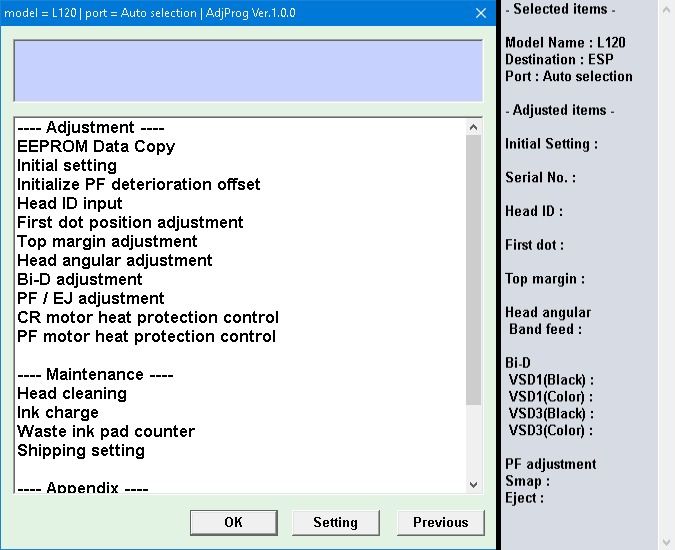
Task: Close the AdjProg window
Action: pos(481,13)
